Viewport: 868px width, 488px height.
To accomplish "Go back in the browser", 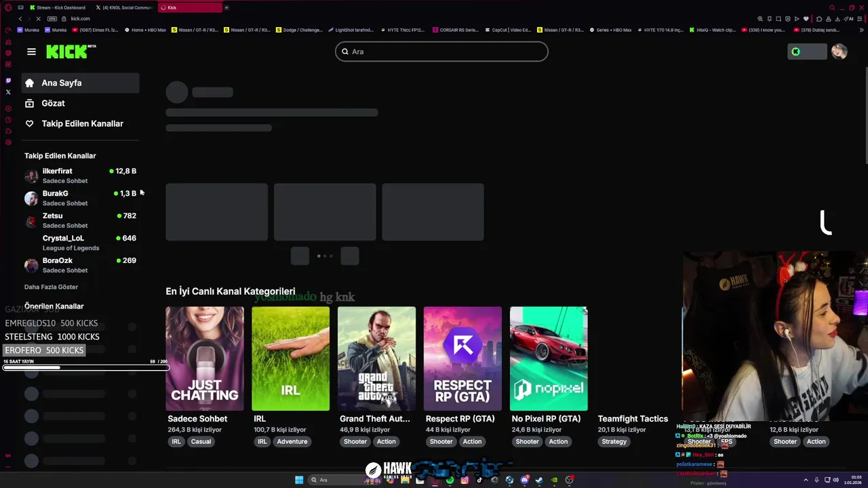I will pos(20,19).
